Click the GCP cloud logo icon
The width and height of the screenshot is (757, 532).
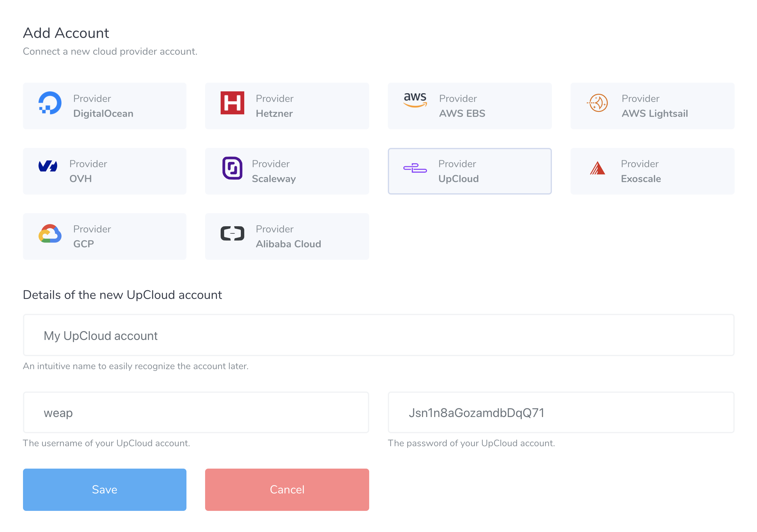point(50,233)
